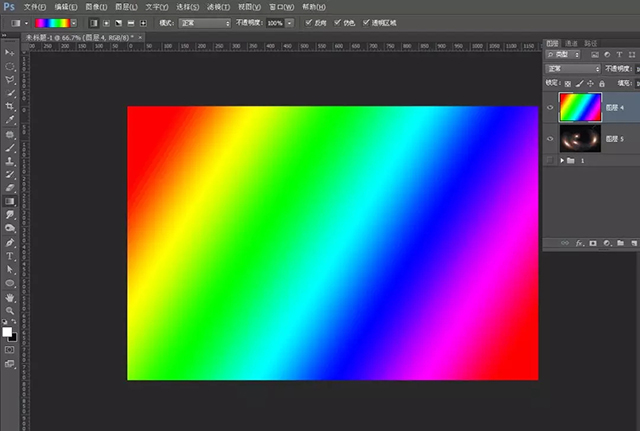Click the fx layer style icon

579,243
